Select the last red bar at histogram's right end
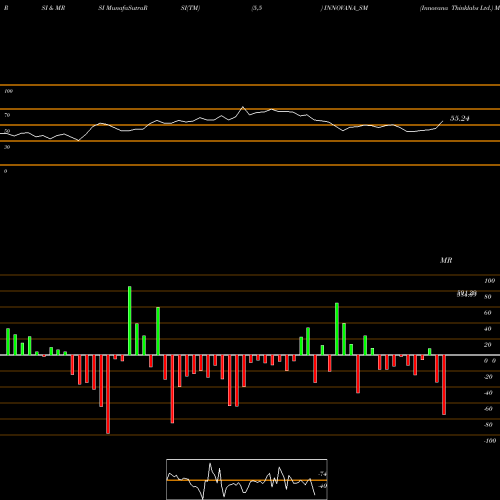500x500 pixels. (x=444, y=385)
